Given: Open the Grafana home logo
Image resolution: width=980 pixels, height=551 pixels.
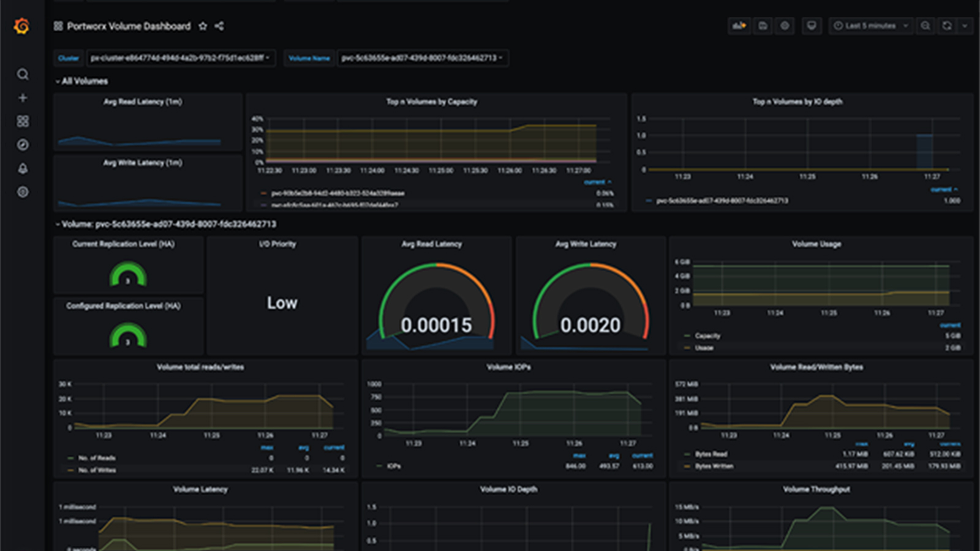Looking at the screenshot, I should coord(22,26).
